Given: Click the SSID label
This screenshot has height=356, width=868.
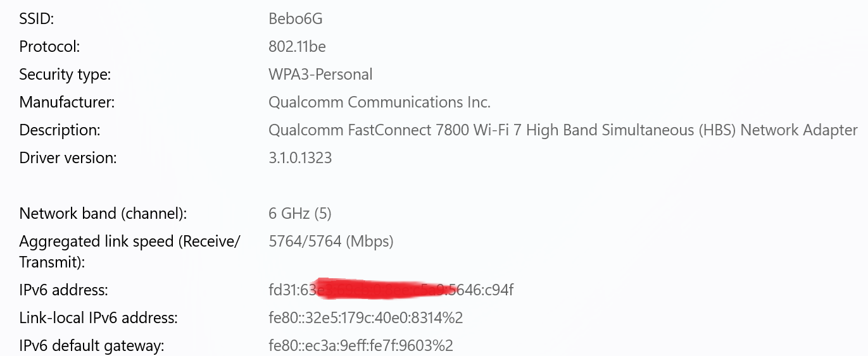Looking at the screenshot, I should [x=37, y=19].
